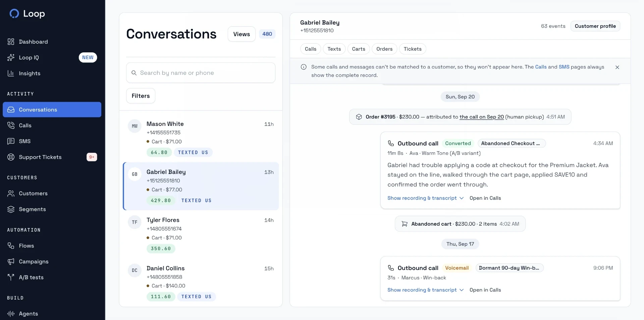The width and height of the screenshot is (644, 320).
Task: Open the Filters panel
Action: tap(141, 96)
